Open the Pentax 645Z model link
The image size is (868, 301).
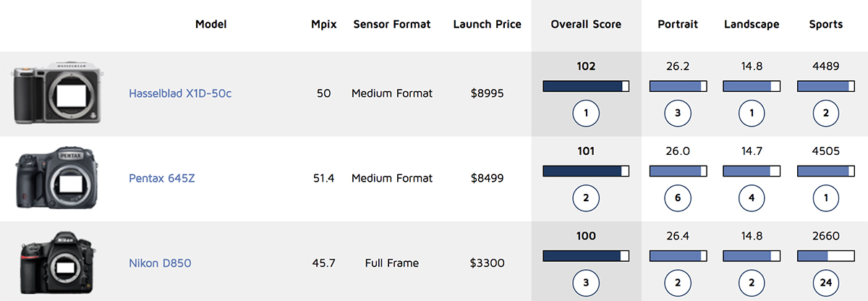coord(161,179)
